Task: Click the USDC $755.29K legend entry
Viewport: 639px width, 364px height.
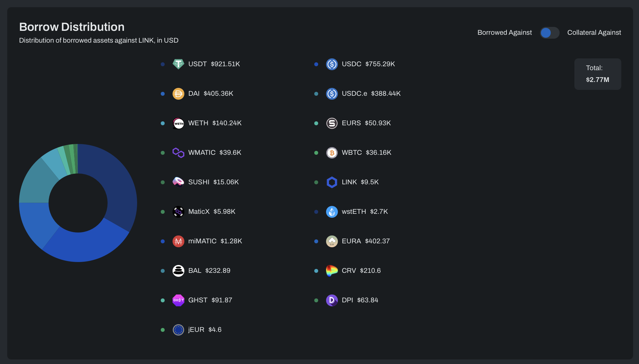Action: [x=368, y=64]
